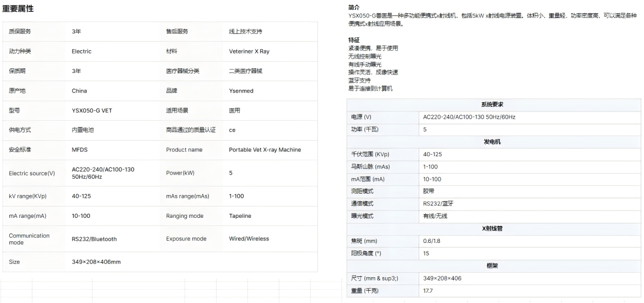Select the Wired/Wireless exposure mode value
644x303 pixels.
click(x=248, y=239)
